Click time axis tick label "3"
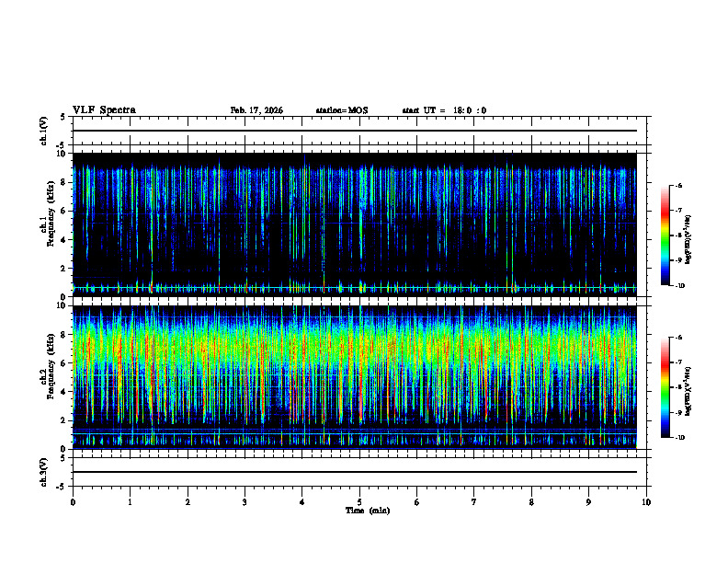This screenshot has height=563, width=728. (x=245, y=502)
